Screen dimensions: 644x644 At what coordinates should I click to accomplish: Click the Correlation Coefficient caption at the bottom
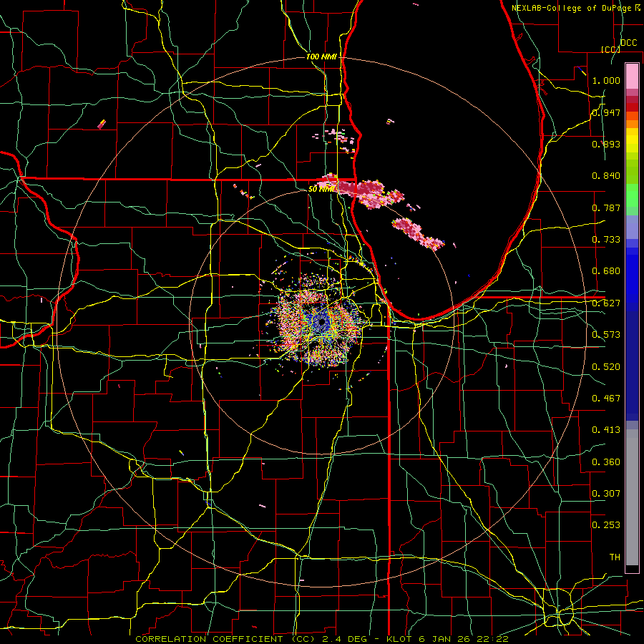point(322,639)
